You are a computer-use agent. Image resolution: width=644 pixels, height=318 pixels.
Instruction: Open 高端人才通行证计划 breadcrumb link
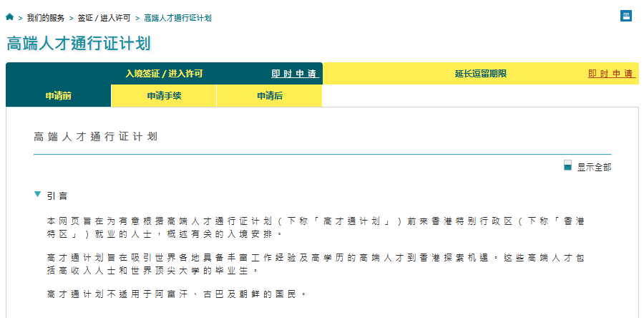tap(178, 18)
